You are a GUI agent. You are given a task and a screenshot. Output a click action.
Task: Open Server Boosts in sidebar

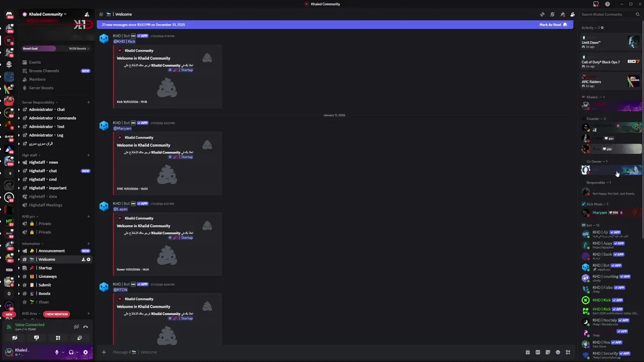(55, 88)
